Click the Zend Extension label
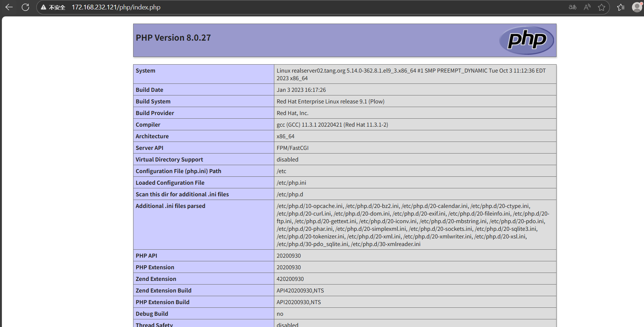644x327 pixels. point(156,279)
